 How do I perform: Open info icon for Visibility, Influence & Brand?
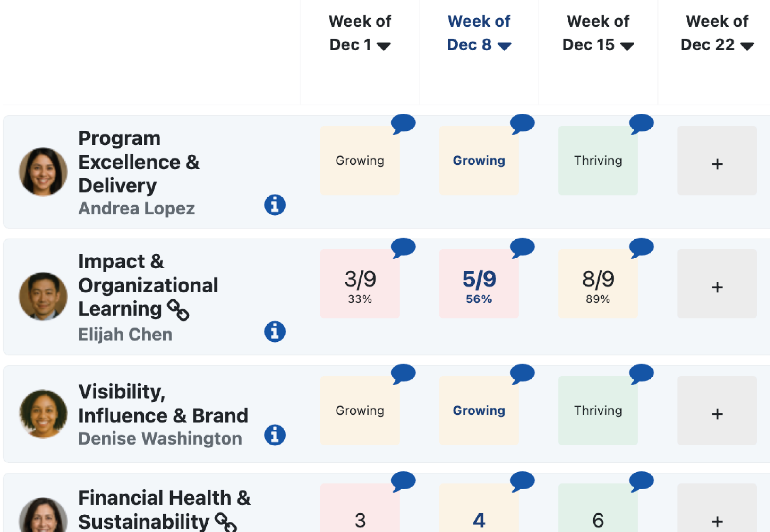275,435
